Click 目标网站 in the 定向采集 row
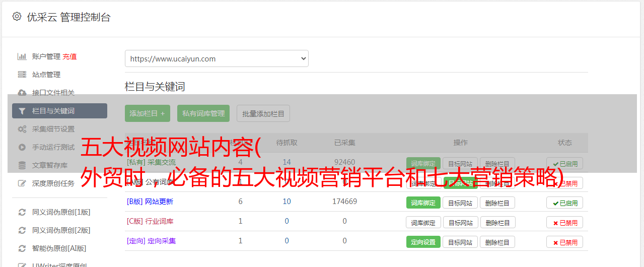 [460, 242]
